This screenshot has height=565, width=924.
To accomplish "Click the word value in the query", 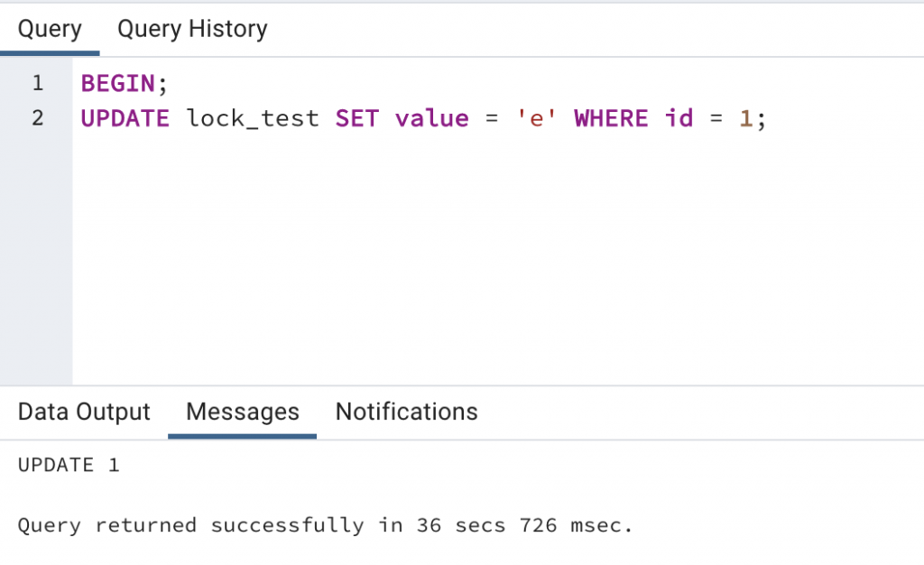I will 431,118.
